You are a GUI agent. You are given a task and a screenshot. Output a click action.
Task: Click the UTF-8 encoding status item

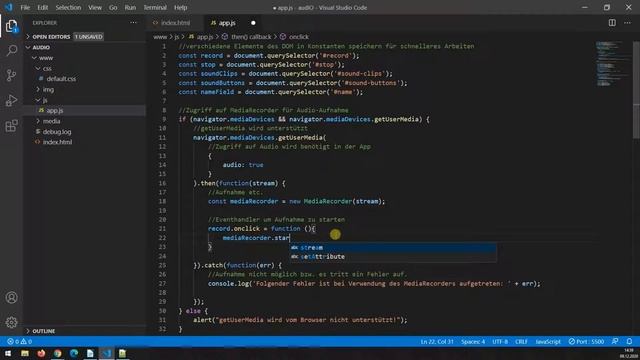[500, 342]
